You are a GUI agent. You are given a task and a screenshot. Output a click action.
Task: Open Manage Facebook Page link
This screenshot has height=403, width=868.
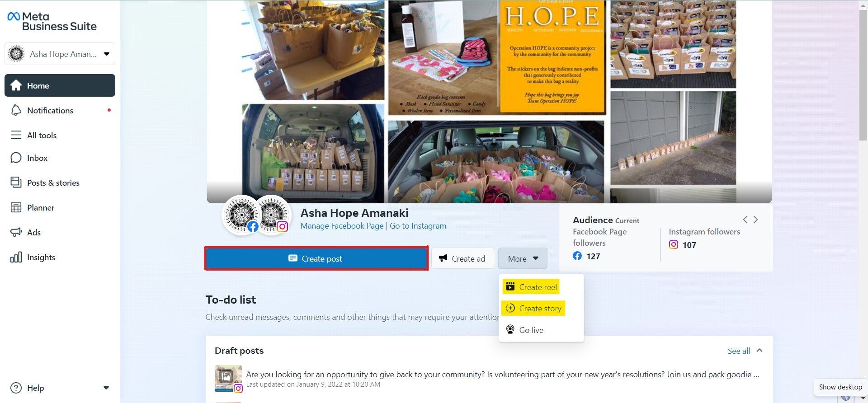(342, 226)
